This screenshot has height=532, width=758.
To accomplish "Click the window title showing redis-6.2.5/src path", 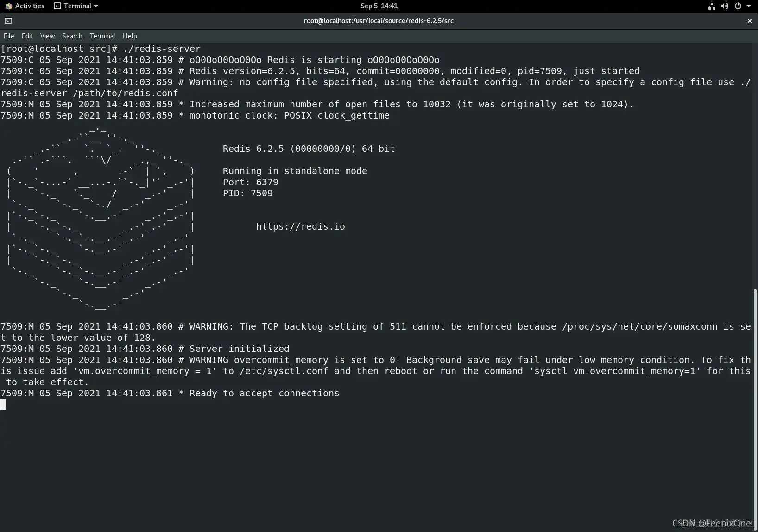I will pos(379,21).
